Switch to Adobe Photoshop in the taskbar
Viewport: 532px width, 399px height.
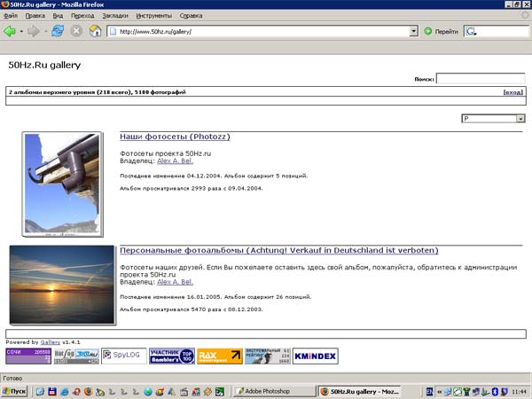[x=275, y=391]
